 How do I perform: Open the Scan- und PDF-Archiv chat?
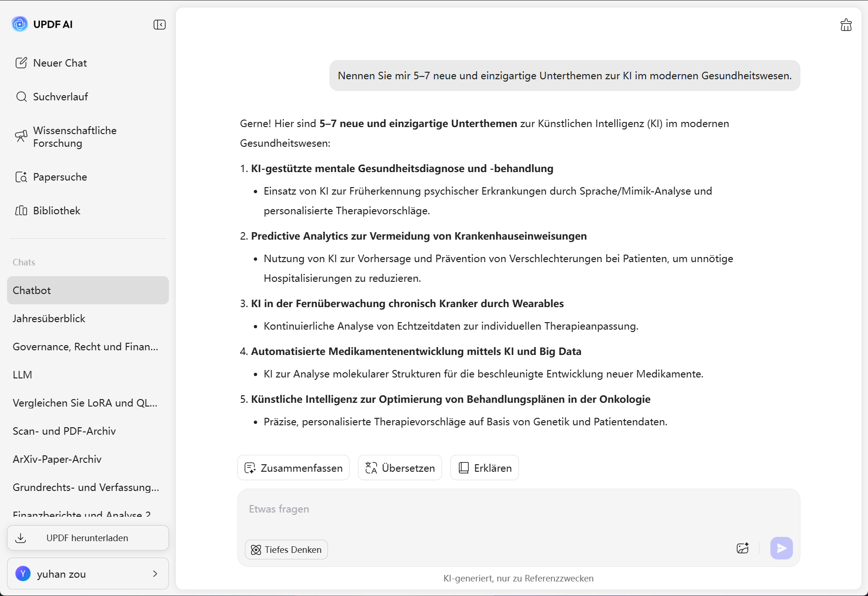tap(88, 431)
